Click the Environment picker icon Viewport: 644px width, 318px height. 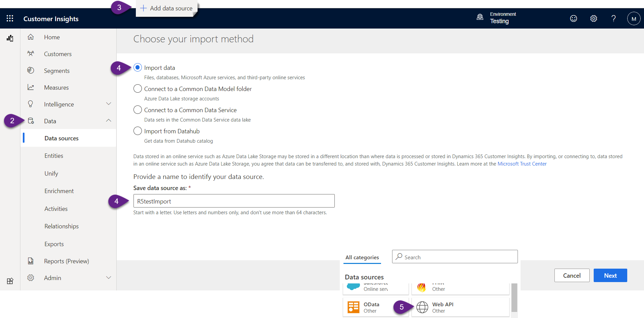(x=480, y=17)
